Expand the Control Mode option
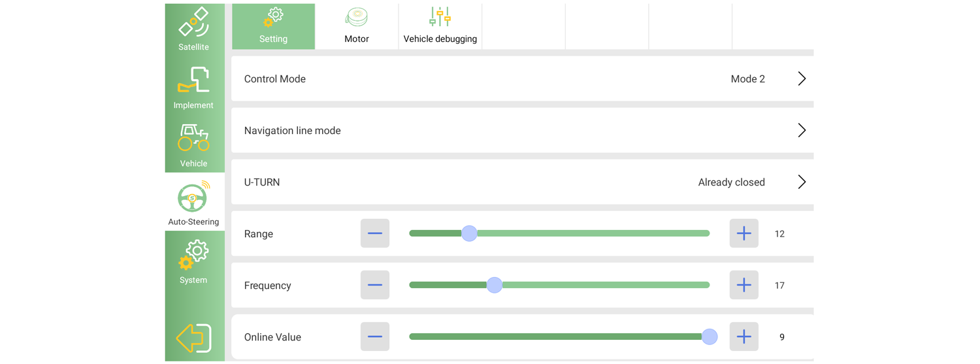The height and width of the screenshot is (364, 980). pyautogui.click(x=802, y=79)
